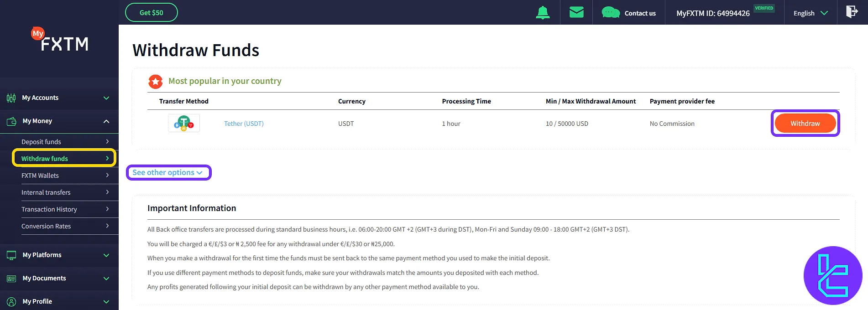Open the envelope messages icon
868x310 pixels.
576,12
